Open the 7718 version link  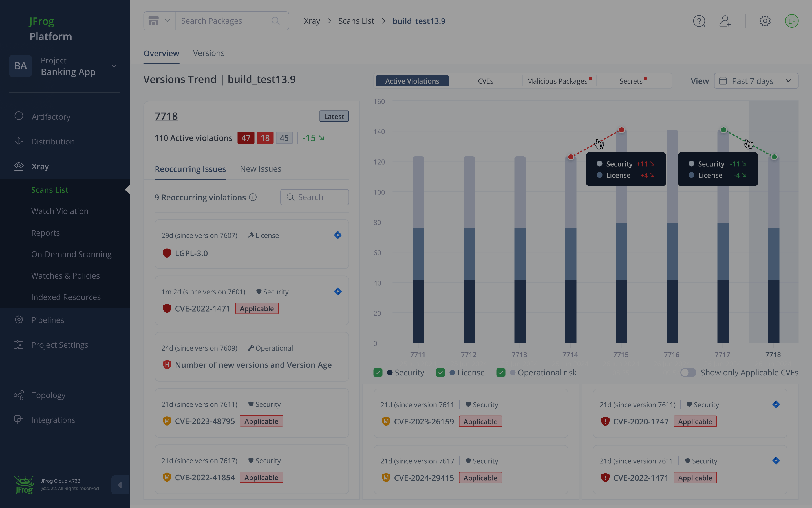[166, 116]
